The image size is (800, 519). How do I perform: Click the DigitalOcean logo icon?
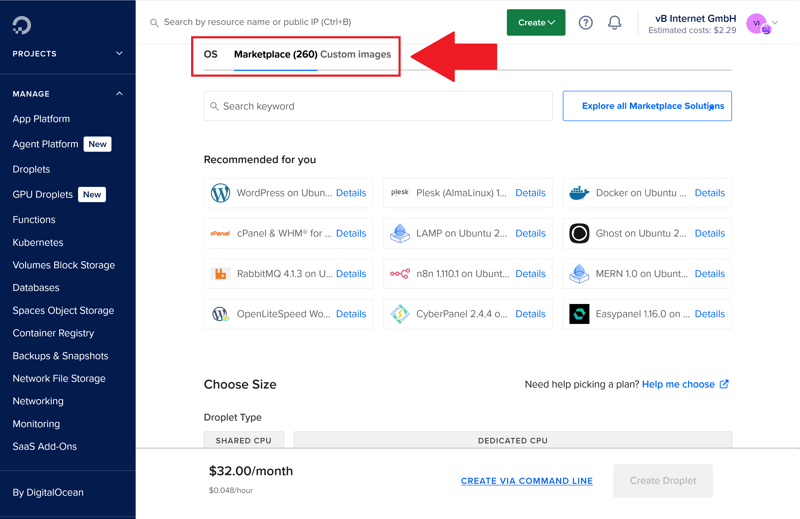(x=22, y=25)
